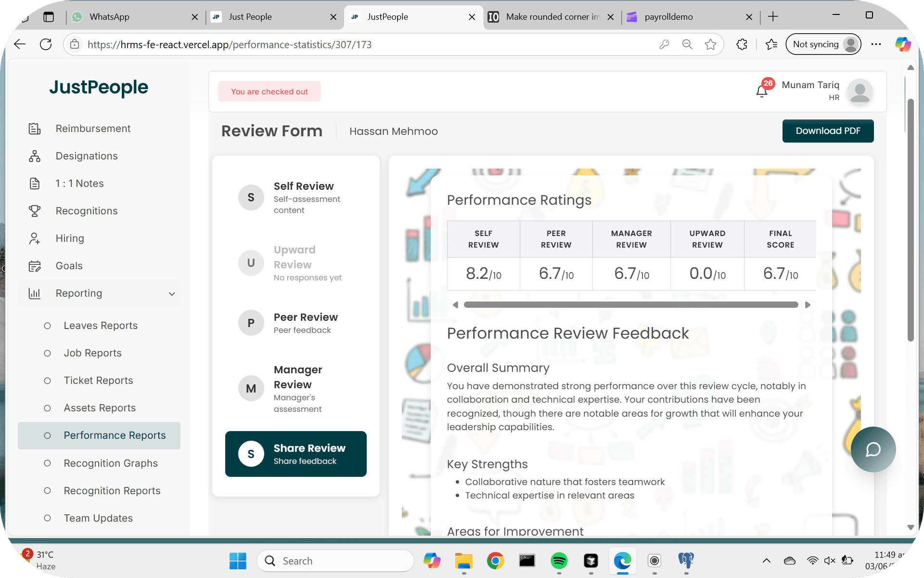Open Copilot icon in browser toolbar

coord(902,44)
